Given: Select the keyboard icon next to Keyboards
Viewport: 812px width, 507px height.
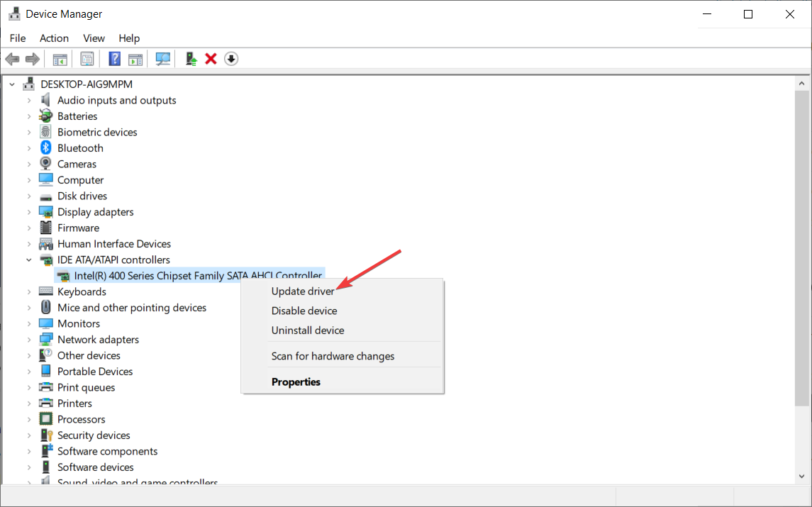Looking at the screenshot, I should pos(45,291).
